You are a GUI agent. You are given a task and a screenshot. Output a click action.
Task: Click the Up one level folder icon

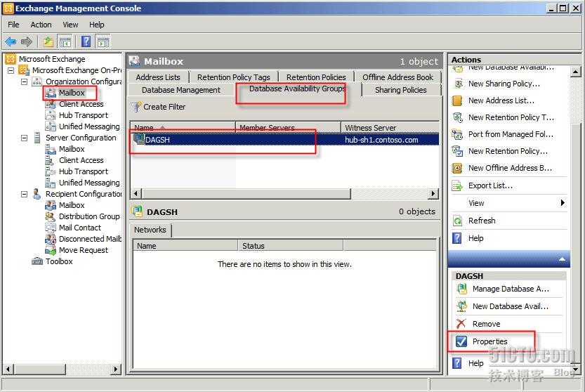(x=48, y=41)
